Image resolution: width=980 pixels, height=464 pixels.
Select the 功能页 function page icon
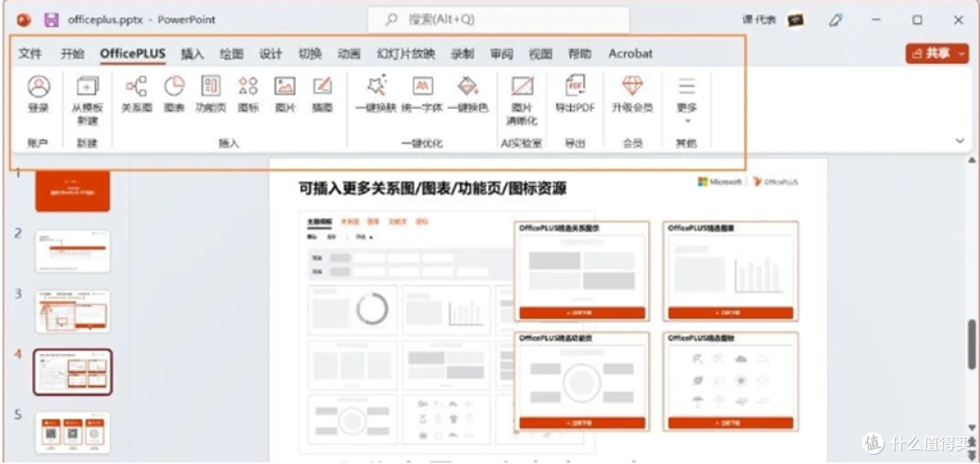coord(211,86)
